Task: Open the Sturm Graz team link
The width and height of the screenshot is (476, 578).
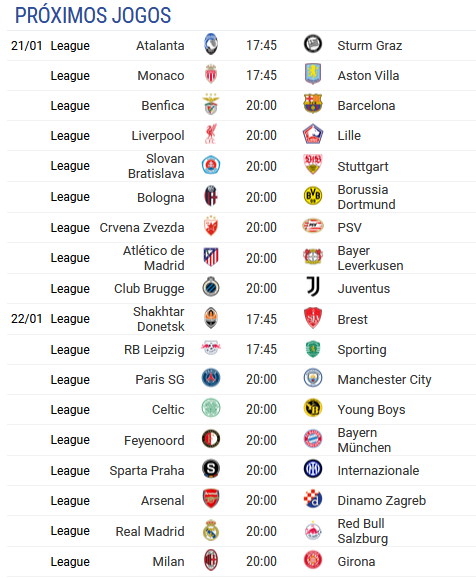Action: (x=369, y=46)
